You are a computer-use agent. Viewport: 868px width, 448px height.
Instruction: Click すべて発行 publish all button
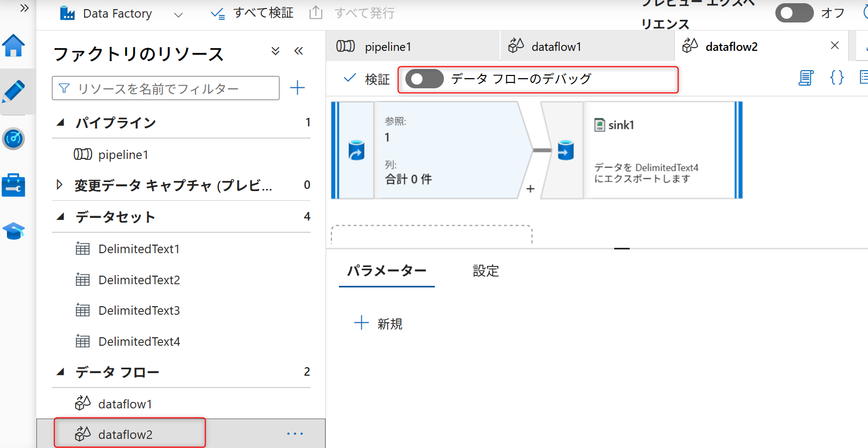coord(352,13)
